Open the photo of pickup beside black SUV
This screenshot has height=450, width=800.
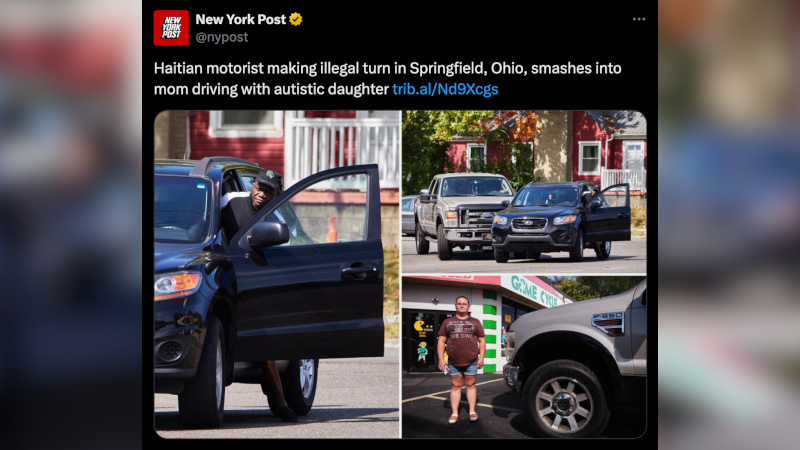tap(524, 192)
